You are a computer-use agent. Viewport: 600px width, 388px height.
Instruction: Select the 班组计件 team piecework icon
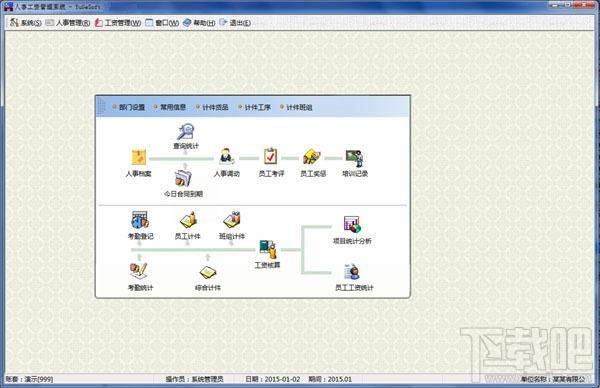pos(232,220)
